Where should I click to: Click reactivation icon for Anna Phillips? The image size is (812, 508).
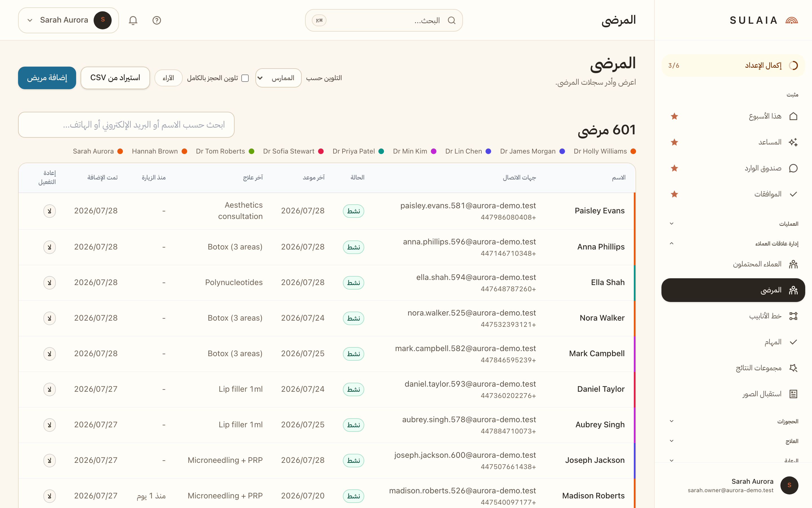49,247
